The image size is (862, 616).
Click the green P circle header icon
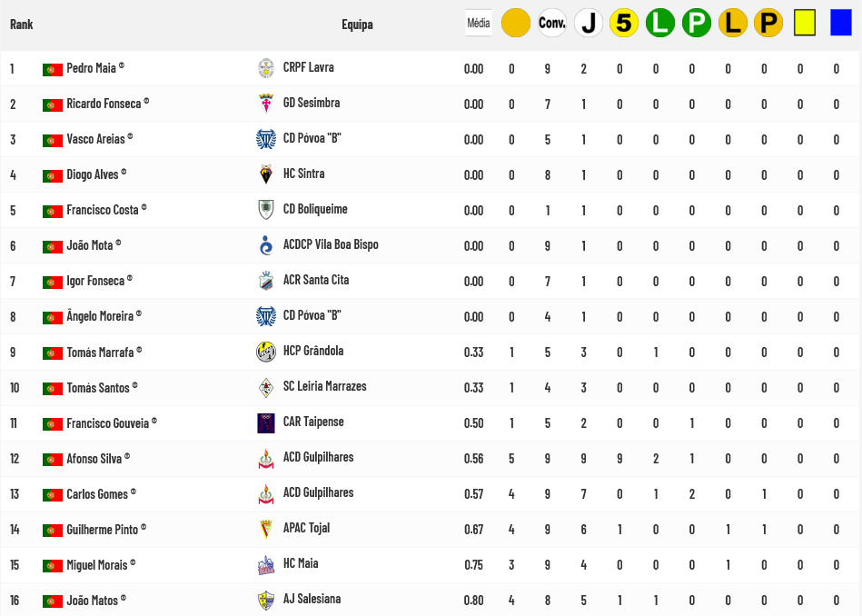pyautogui.click(x=696, y=23)
